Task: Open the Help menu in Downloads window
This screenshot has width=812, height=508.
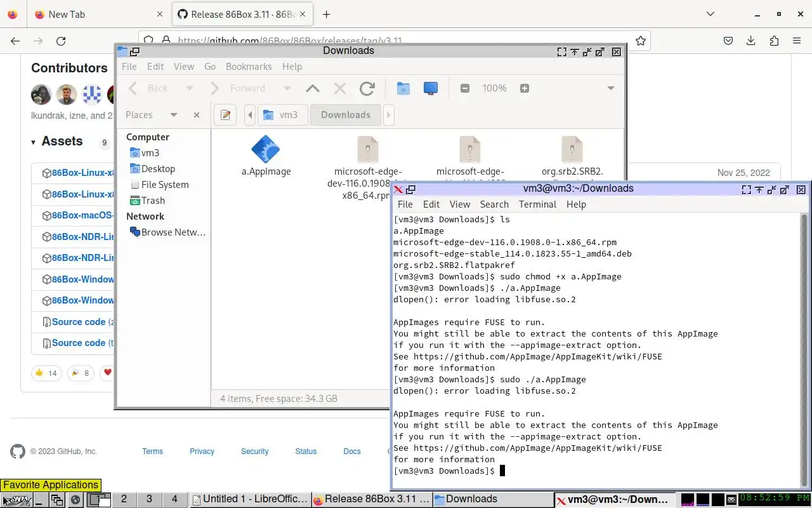Action: [292, 67]
